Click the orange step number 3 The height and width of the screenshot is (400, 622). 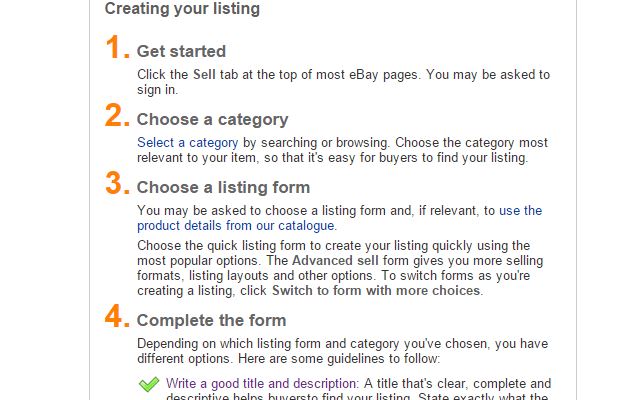(x=117, y=183)
